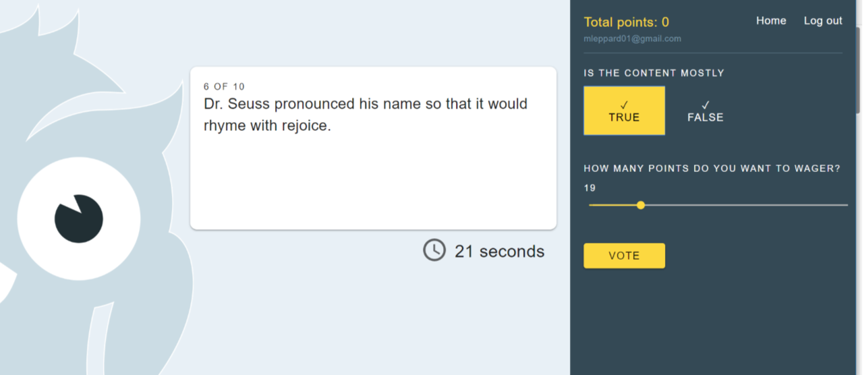This screenshot has width=868, height=375.
Task: Click the "IS THE CONTENT MOSTLY" label
Action: point(654,73)
